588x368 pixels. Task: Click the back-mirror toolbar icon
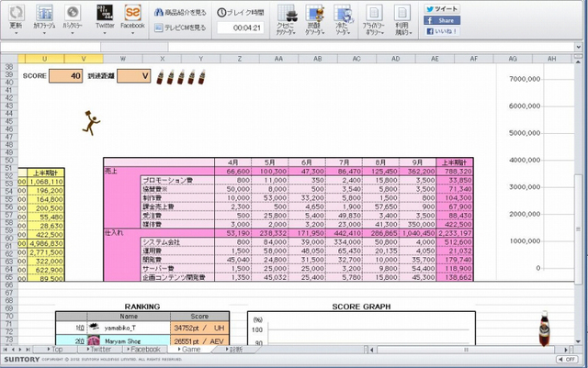pyautogui.click(x=73, y=14)
